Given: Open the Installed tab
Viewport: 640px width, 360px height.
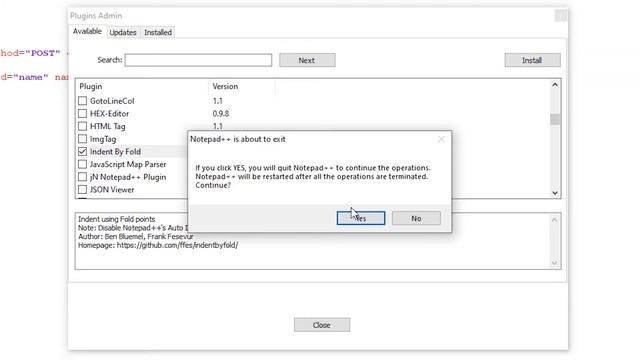Looking at the screenshot, I should coord(158,32).
